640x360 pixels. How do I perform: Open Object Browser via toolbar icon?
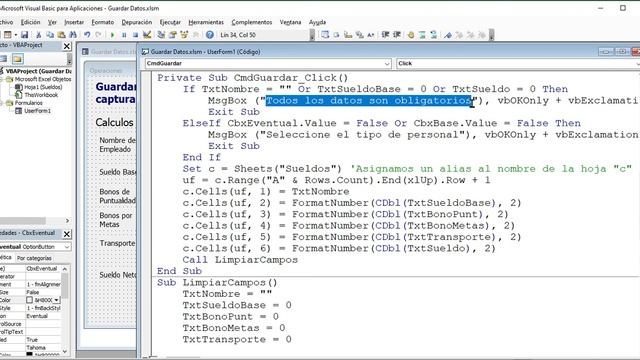(184, 35)
